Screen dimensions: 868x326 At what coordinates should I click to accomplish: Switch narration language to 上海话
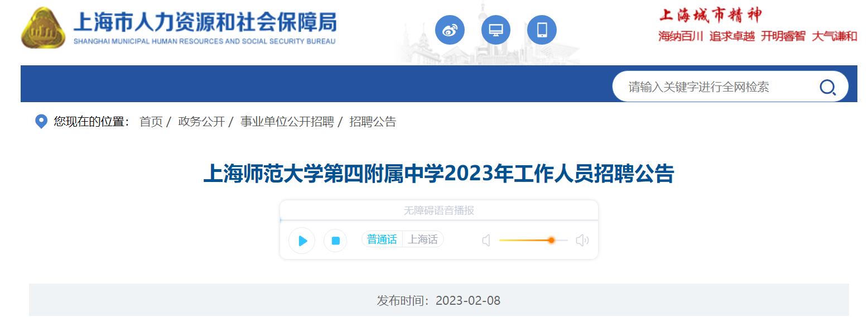pyautogui.click(x=423, y=239)
